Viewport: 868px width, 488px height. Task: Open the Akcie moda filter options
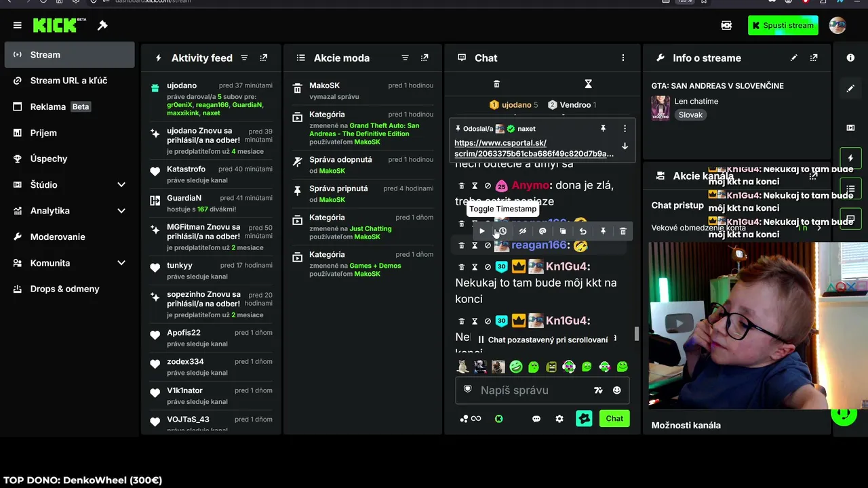(x=405, y=58)
